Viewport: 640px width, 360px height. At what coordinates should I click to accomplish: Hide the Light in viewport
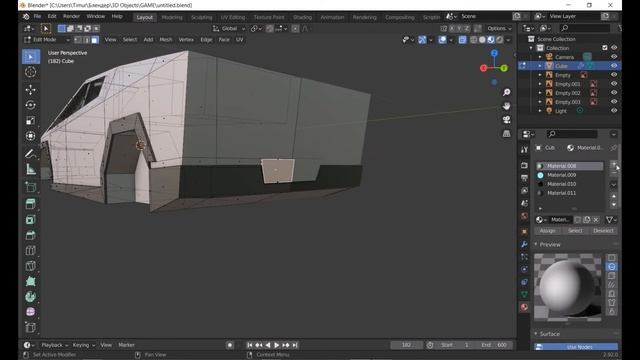point(614,111)
